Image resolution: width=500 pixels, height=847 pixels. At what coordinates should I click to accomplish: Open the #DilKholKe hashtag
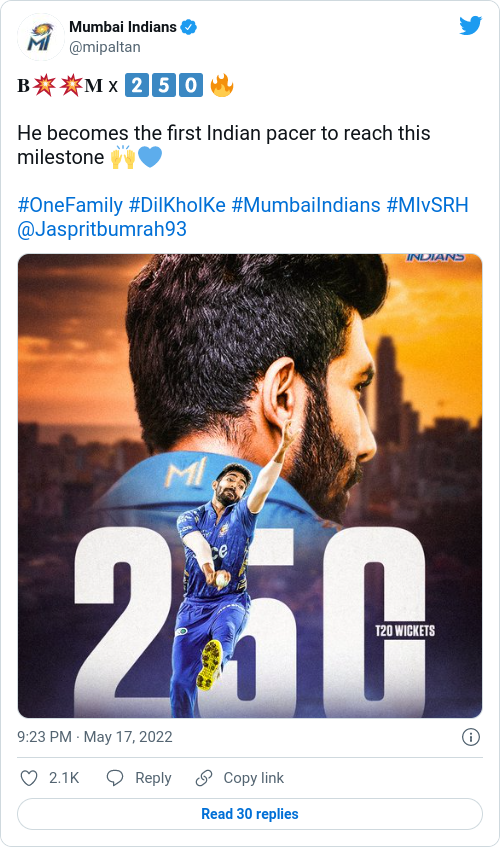pos(177,205)
